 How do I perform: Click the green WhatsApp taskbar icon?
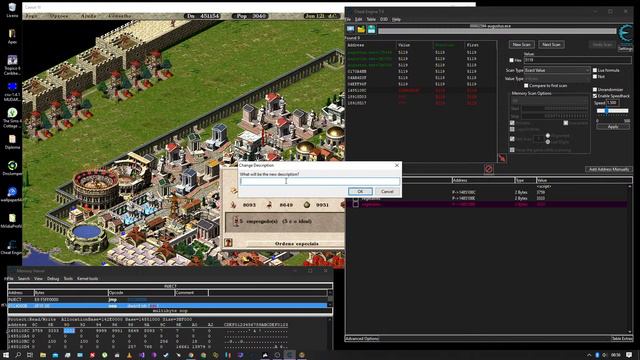pos(105,355)
